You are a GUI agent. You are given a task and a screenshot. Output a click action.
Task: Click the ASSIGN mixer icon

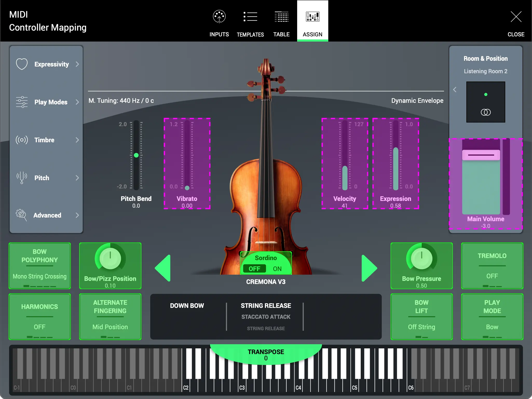312,16
